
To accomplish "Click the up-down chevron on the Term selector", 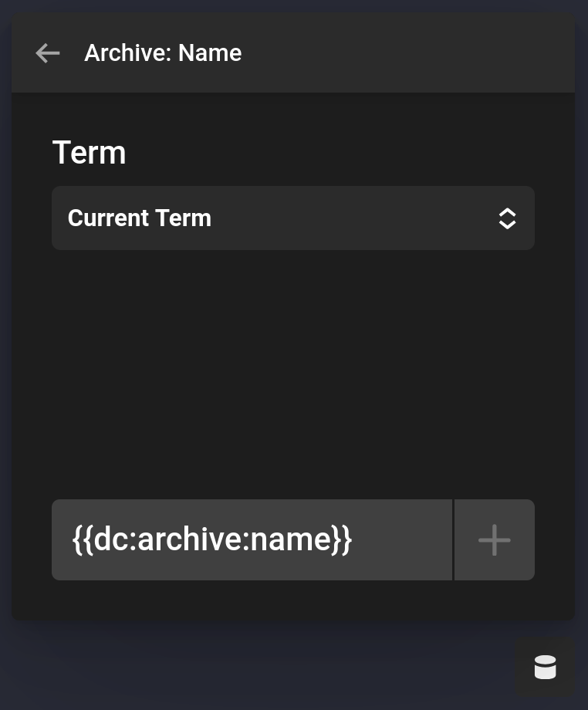I will click(507, 218).
